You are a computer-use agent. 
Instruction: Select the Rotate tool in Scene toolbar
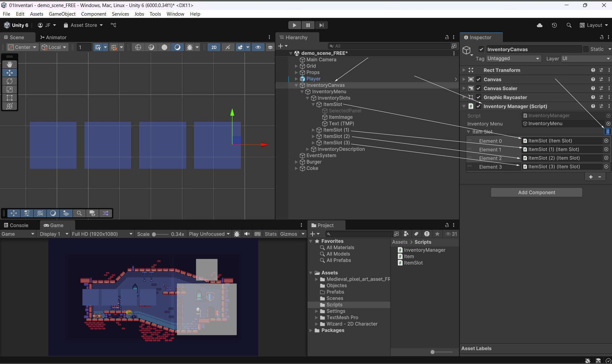[10, 81]
